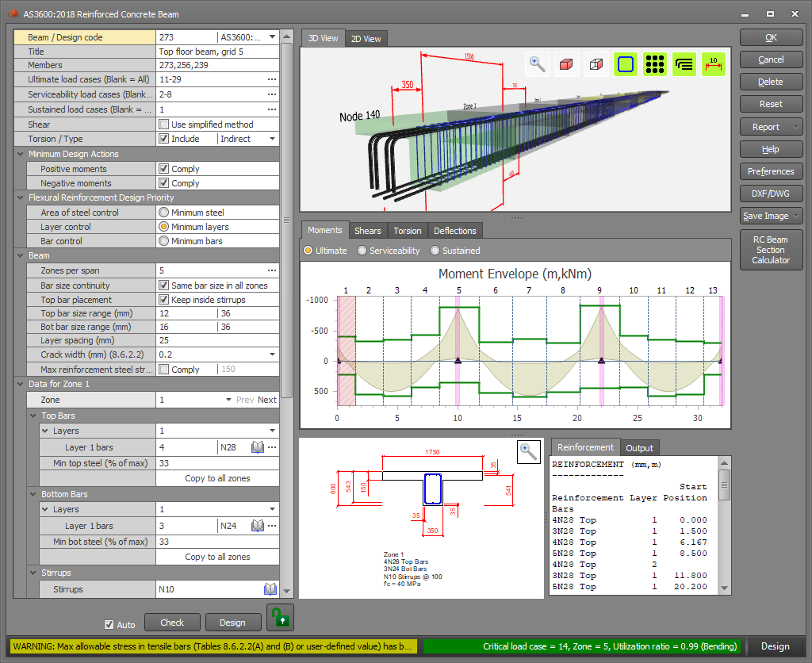The image size is (812, 663).
Task: Open bar library book for bottom Layer 1 bars
Action: point(258,526)
